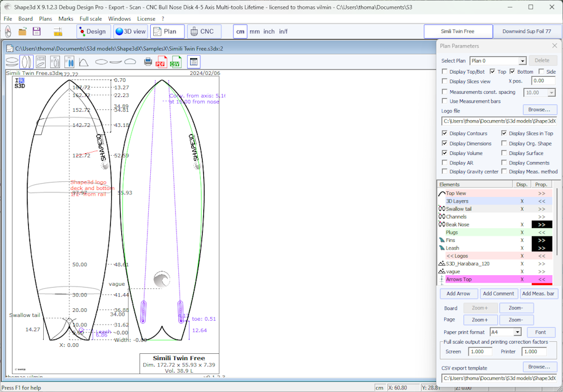Click the PDF export icon

(161, 62)
